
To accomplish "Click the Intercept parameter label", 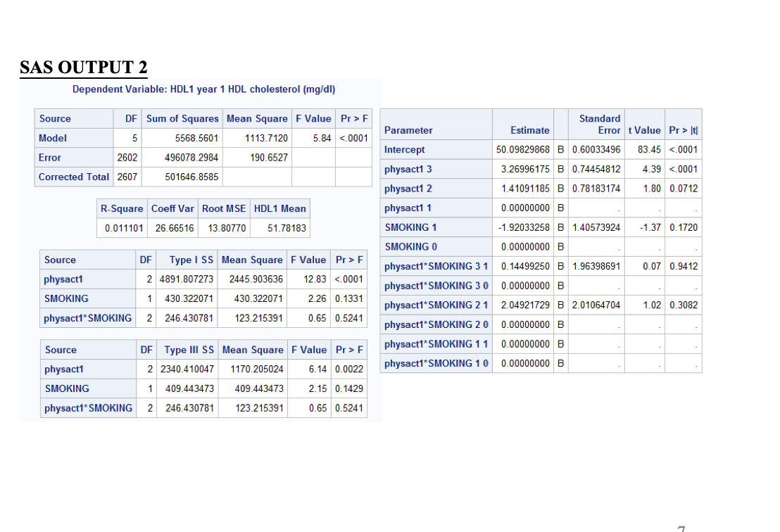I will (404, 149).
